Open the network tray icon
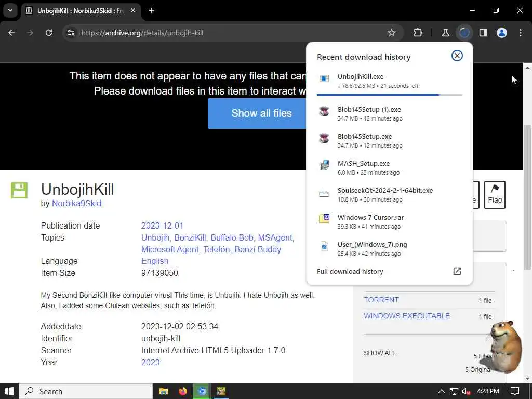The height and width of the screenshot is (399, 532). click(x=454, y=392)
